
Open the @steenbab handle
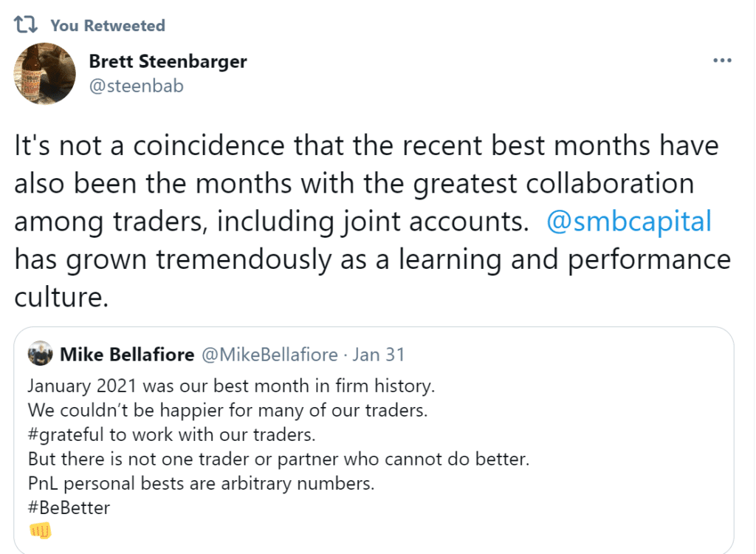[x=137, y=86]
